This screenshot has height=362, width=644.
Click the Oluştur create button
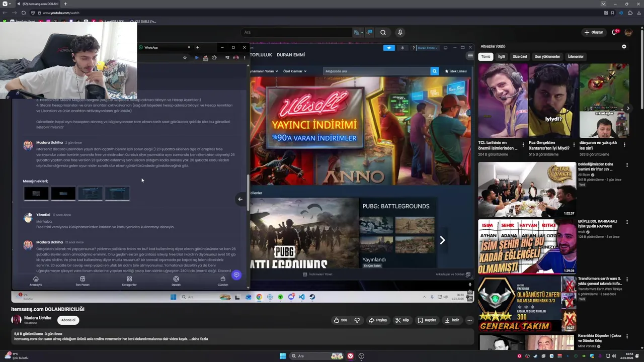[594, 32]
